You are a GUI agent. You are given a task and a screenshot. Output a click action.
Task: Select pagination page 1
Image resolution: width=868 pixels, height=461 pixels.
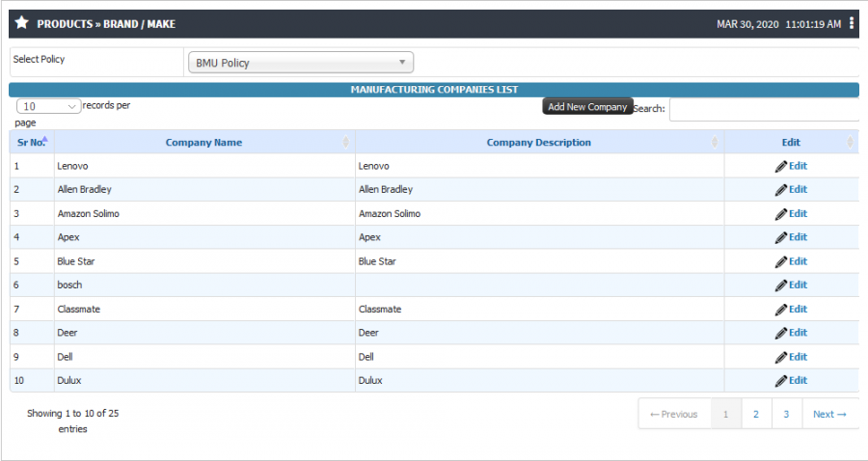pos(725,414)
